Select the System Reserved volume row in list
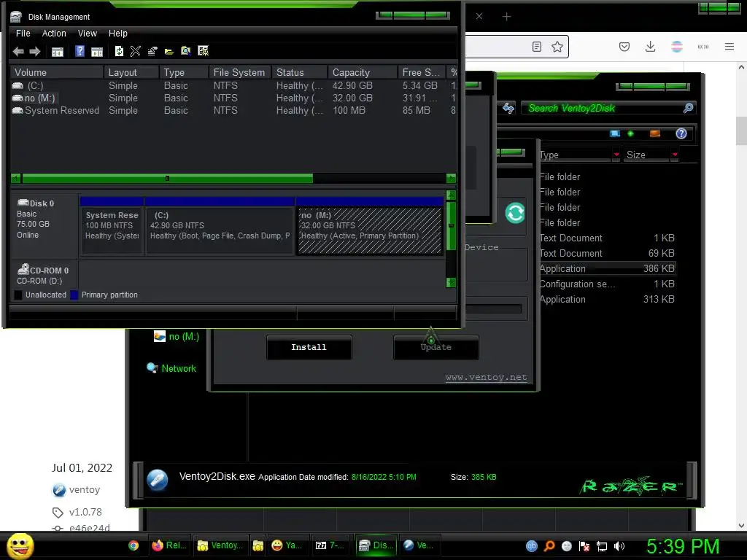This screenshot has width=747, height=560. [233, 111]
